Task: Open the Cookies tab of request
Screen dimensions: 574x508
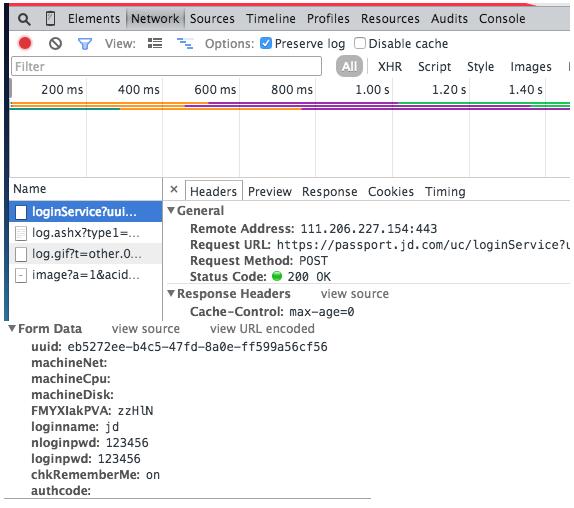Action: [391, 191]
